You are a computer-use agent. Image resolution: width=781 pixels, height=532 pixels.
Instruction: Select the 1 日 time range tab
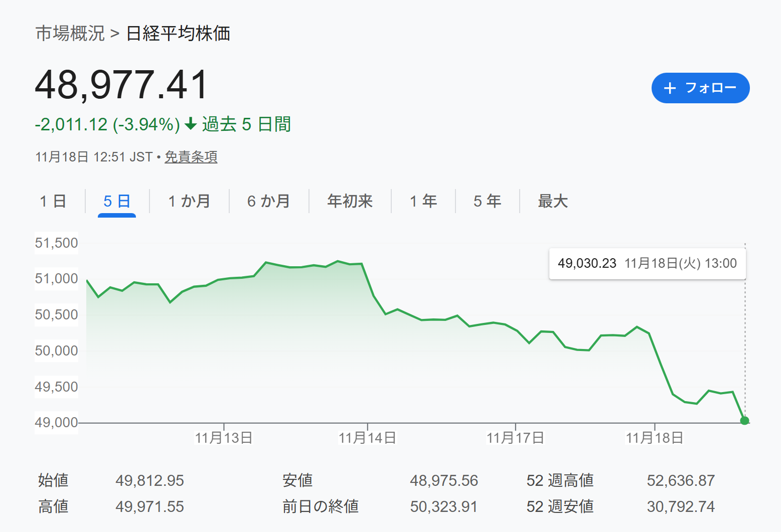pos(53,202)
